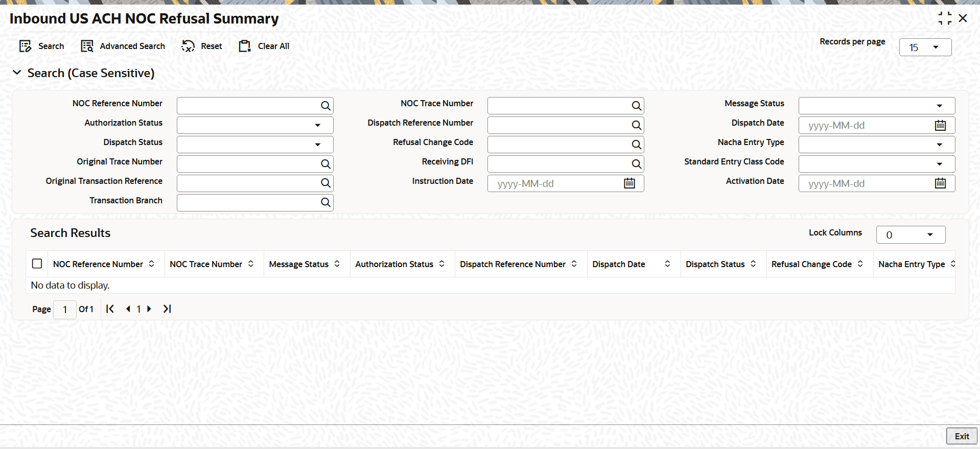Click Clear All in the toolbar
Image resolution: width=980 pixels, height=449 pixels.
[264, 46]
